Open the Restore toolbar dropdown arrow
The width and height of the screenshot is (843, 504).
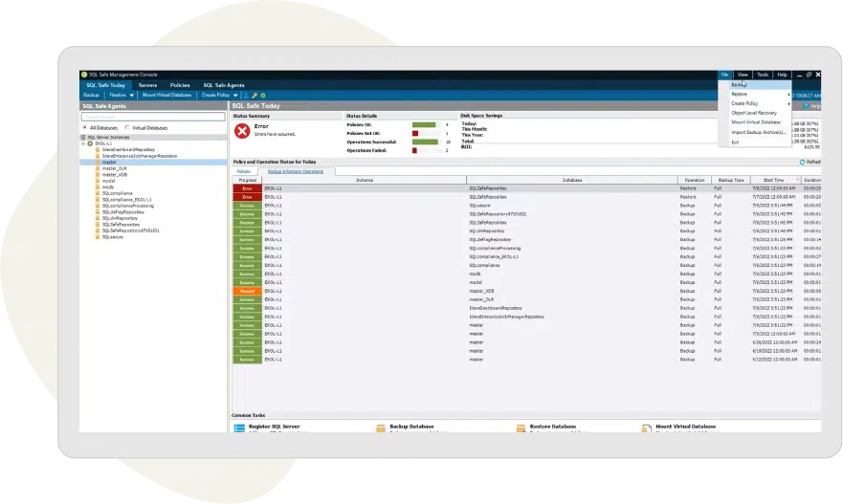tap(132, 95)
